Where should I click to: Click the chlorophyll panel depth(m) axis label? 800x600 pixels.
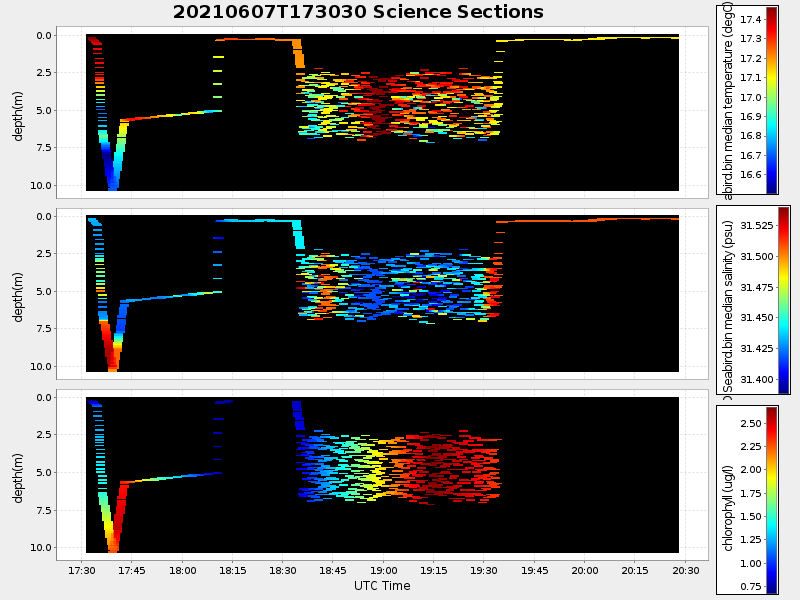[18, 478]
